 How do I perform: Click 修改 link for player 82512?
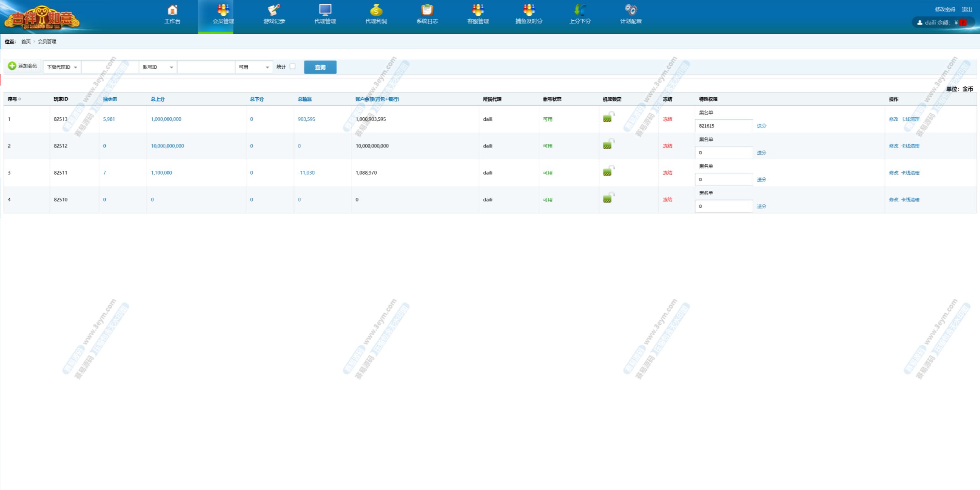click(893, 146)
